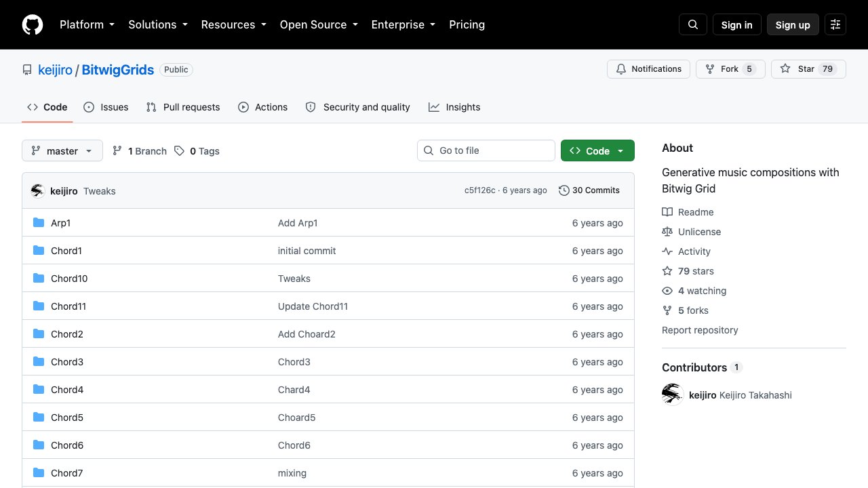Click the Readme book icon
This screenshot has height=488, width=868.
667,212
